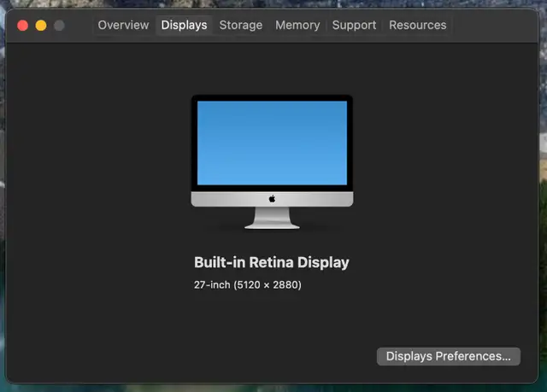Click the Built-in Retina Display heading
547x392 pixels.
272,262
